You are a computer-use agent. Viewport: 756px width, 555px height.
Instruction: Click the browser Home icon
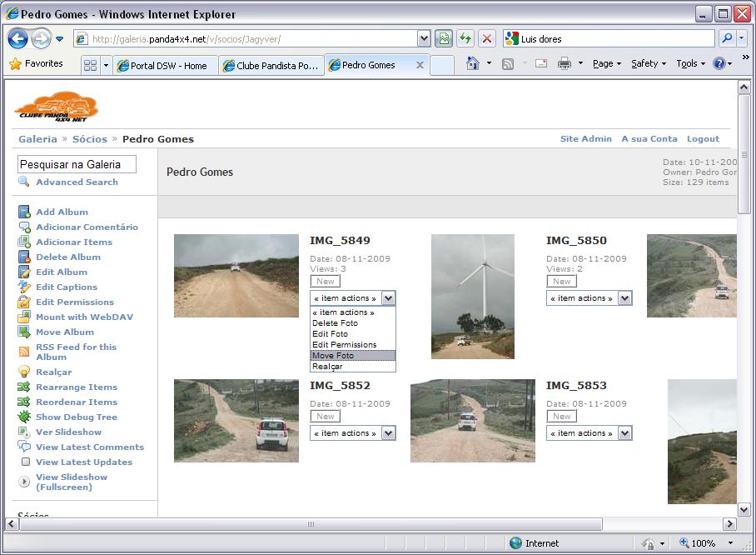[x=473, y=63]
